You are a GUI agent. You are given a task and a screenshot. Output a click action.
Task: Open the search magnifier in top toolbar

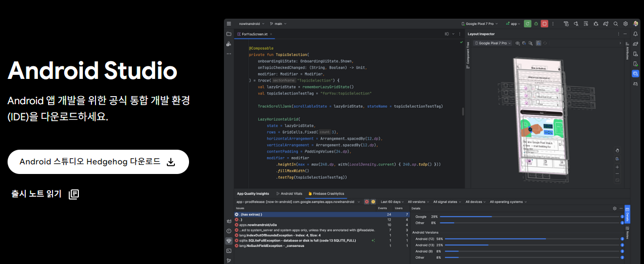[x=616, y=24]
